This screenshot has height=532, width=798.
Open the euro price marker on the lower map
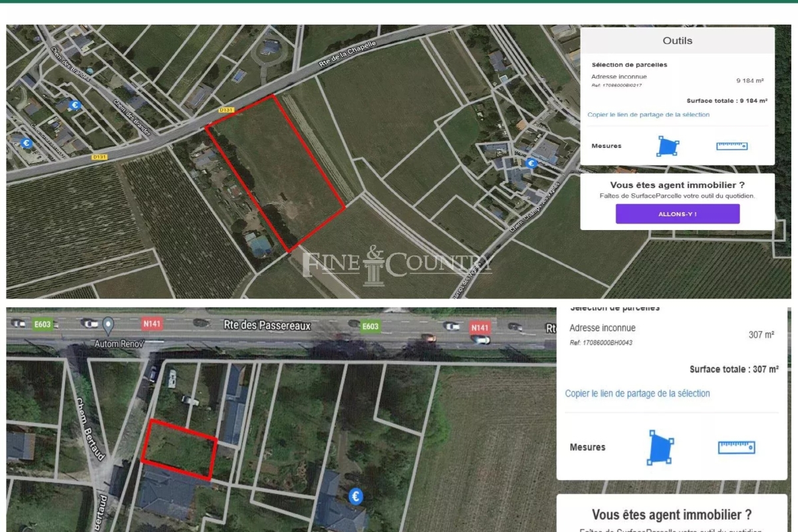point(356,496)
